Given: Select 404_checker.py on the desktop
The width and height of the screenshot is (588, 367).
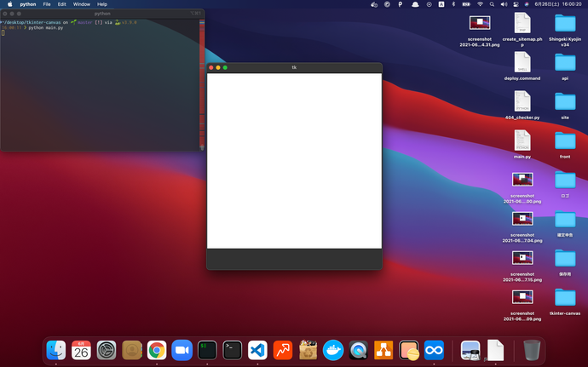Looking at the screenshot, I should click(522, 106).
